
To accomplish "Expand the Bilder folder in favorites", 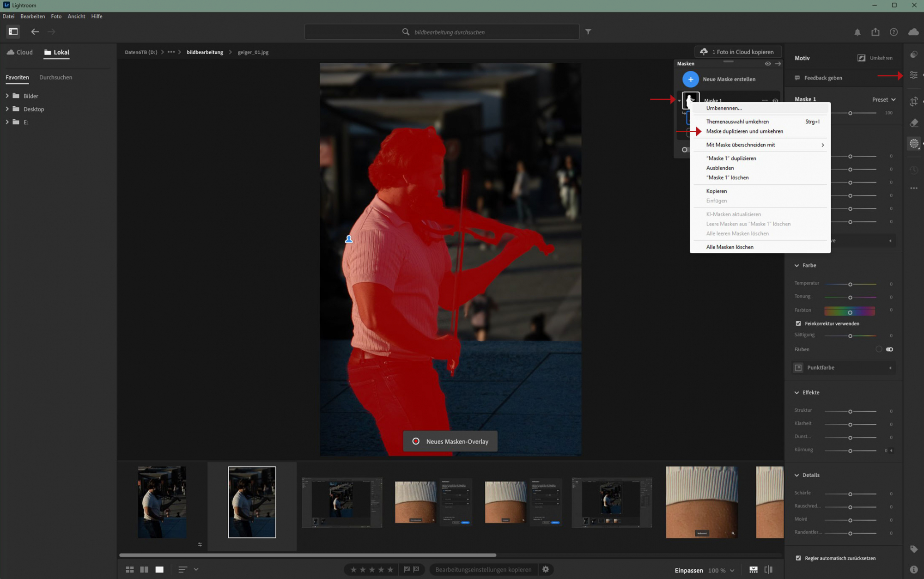I will tap(7, 96).
